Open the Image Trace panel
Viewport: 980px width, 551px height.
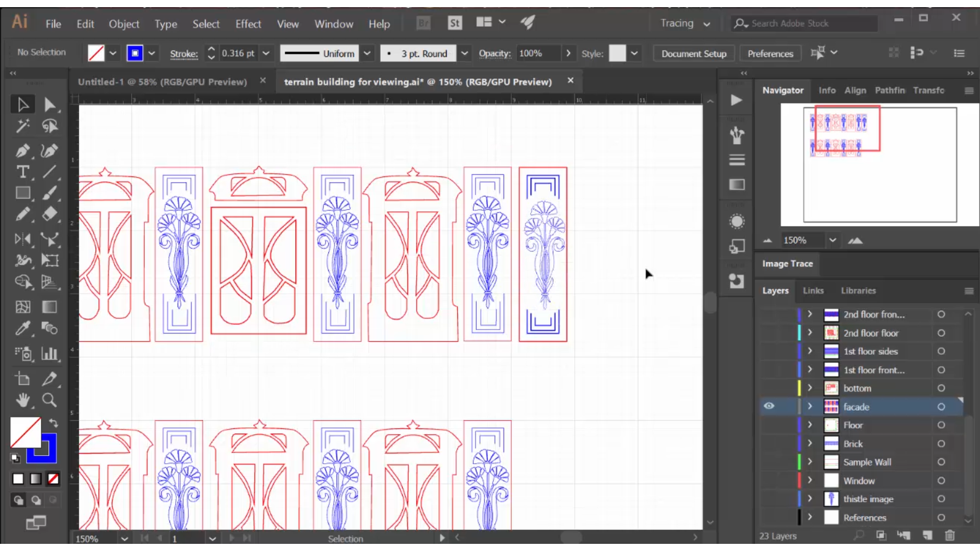point(787,263)
